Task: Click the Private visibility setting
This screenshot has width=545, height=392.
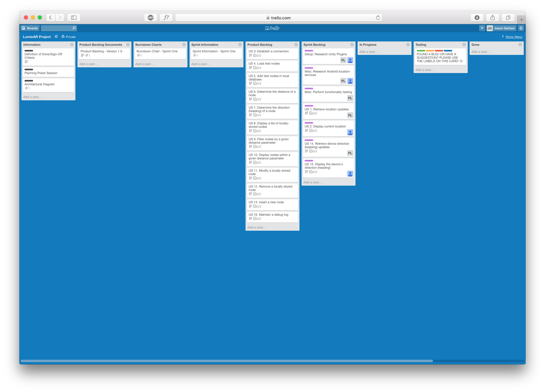Action: [x=68, y=37]
